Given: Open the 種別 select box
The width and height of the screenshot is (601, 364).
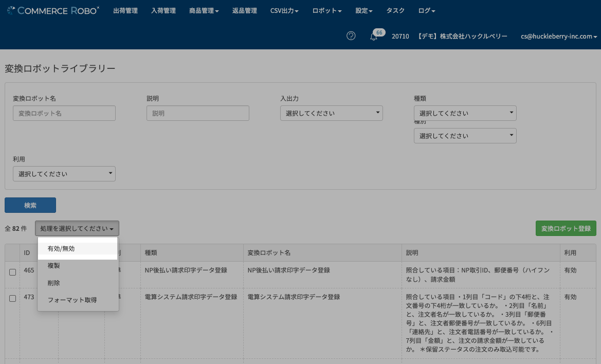Looking at the screenshot, I should coord(465,136).
